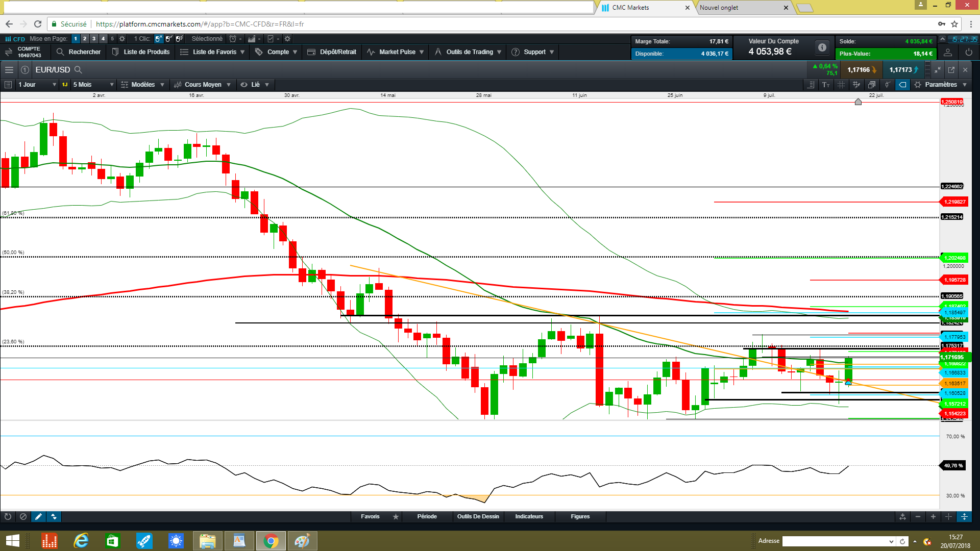Expand the Cours Moyen chart type dropdown

point(203,85)
